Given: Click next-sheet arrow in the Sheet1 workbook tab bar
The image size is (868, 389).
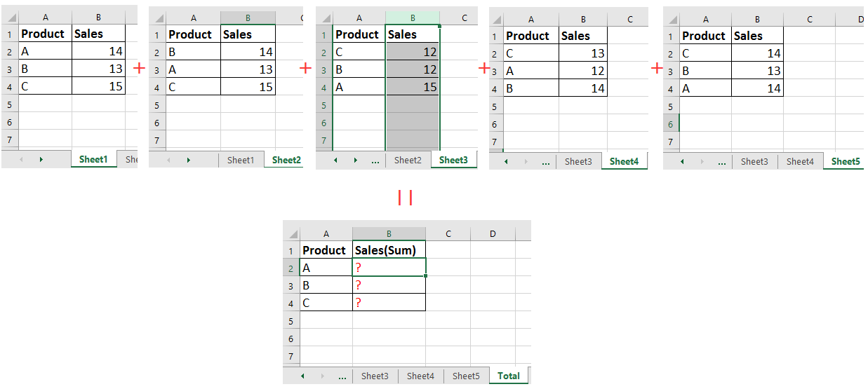Looking at the screenshot, I should click(x=41, y=160).
